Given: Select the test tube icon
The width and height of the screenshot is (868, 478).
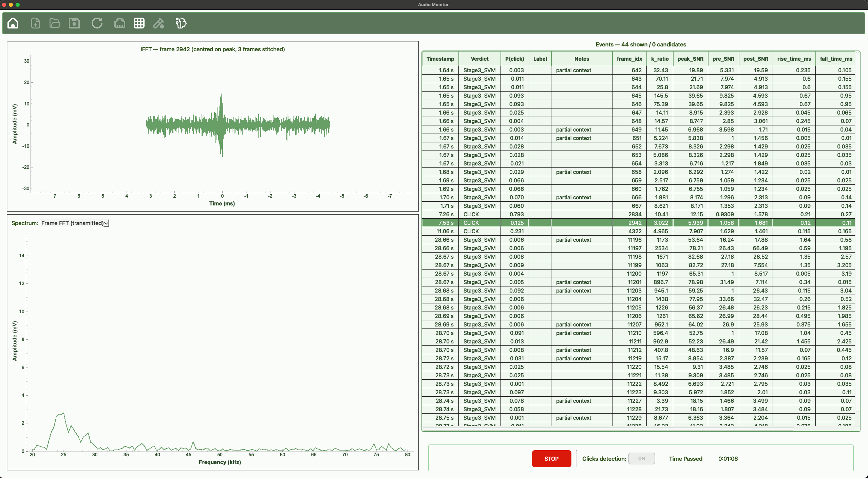Looking at the screenshot, I should pyautogui.click(x=158, y=23).
